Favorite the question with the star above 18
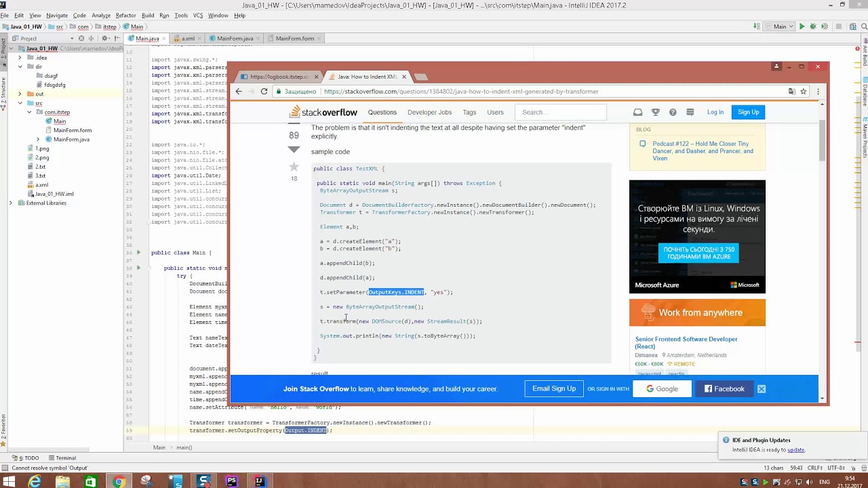Image resolution: width=868 pixels, height=488 pixels. (x=294, y=167)
